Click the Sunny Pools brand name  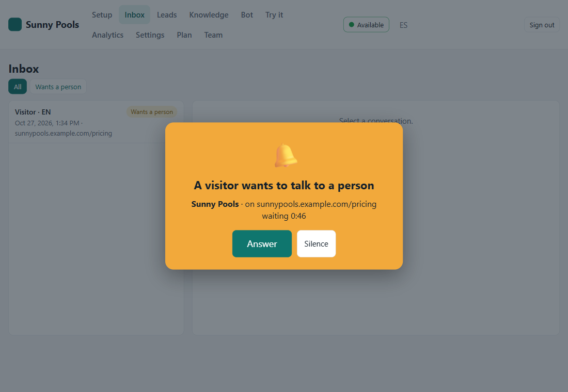(52, 25)
